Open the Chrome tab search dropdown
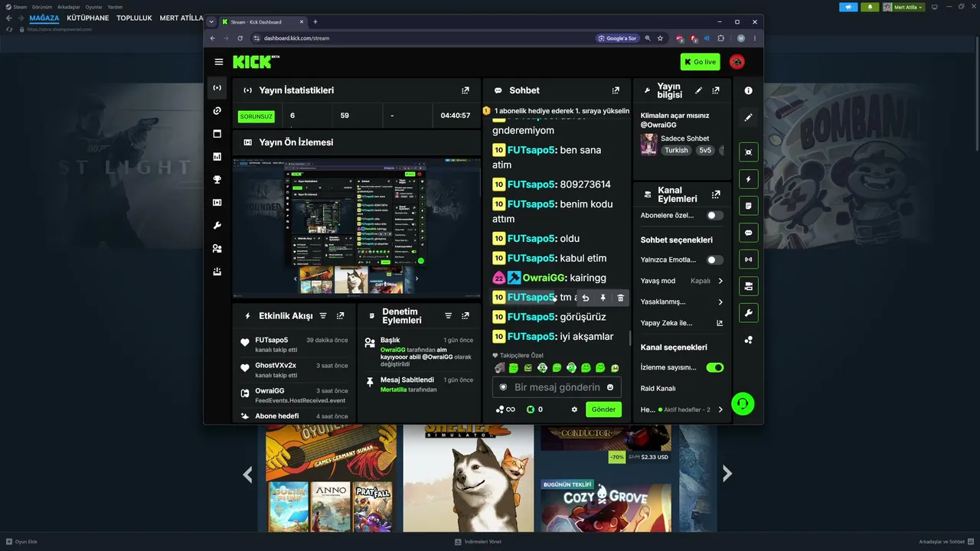The image size is (980, 551). click(x=211, y=22)
